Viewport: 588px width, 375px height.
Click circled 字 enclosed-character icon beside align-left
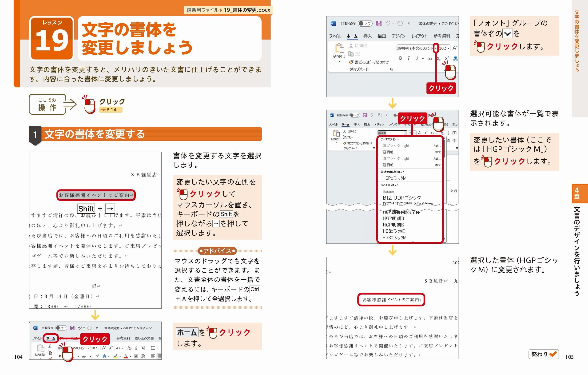(x=143, y=356)
